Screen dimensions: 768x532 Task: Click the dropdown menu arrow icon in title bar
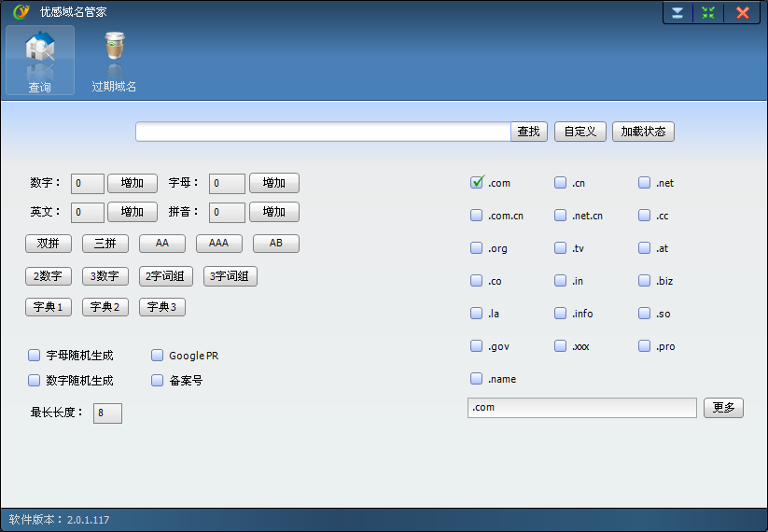click(x=677, y=13)
